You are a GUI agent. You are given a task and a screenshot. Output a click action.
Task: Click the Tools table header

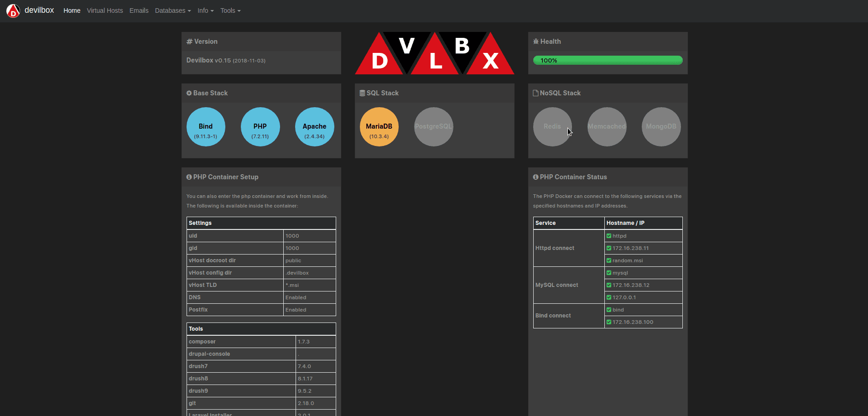(x=261, y=329)
